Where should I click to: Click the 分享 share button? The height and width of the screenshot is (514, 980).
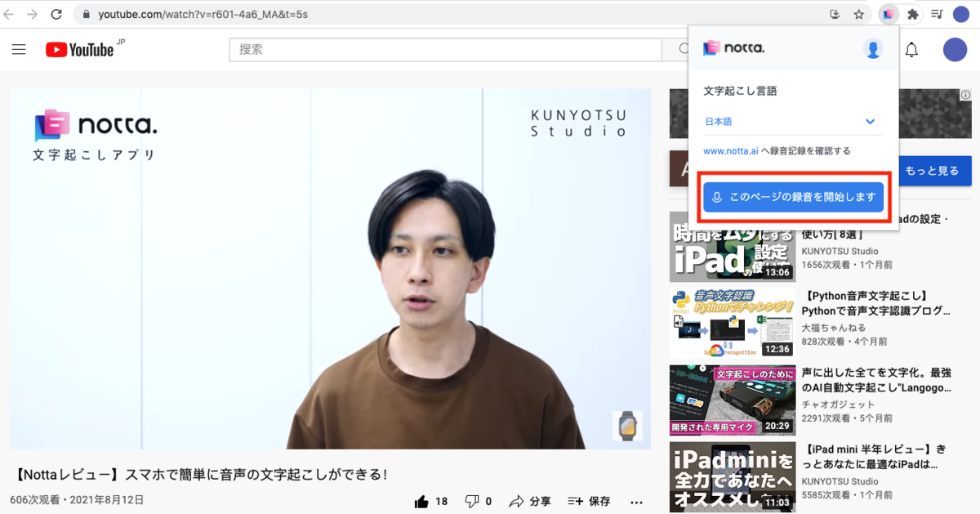529,501
